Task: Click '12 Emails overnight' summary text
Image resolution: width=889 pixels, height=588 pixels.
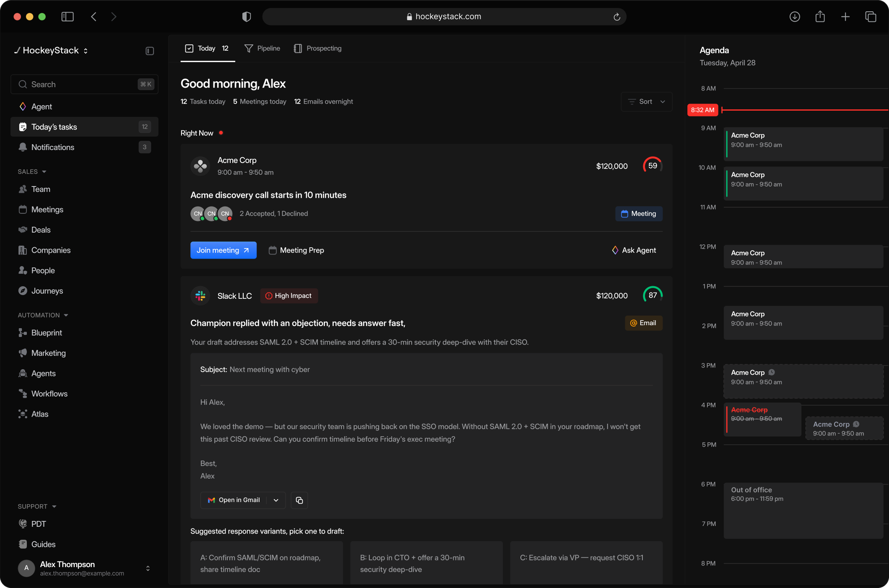Action: tap(324, 102)
